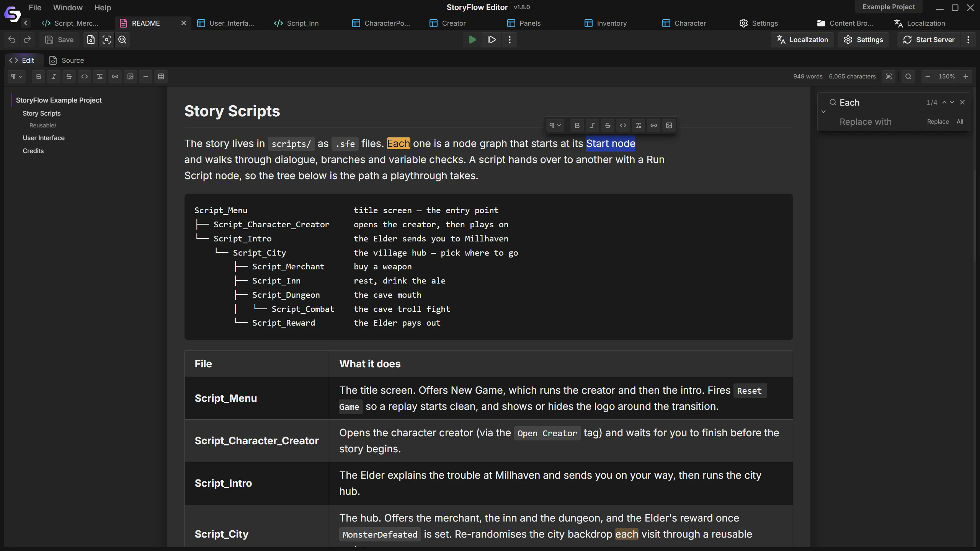Clear formatting using the main toolbar icon
980x551 pixels.
click(x=100, y=77)
